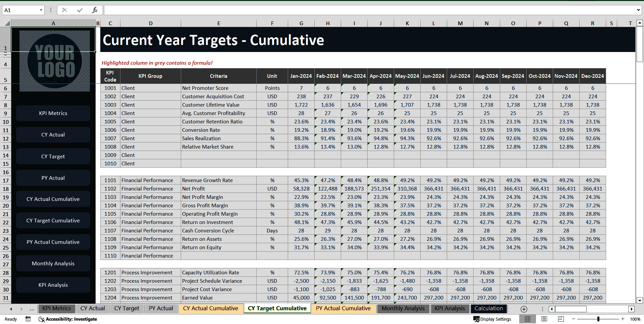Select the Earned Value criteria cell

point(219,298)
